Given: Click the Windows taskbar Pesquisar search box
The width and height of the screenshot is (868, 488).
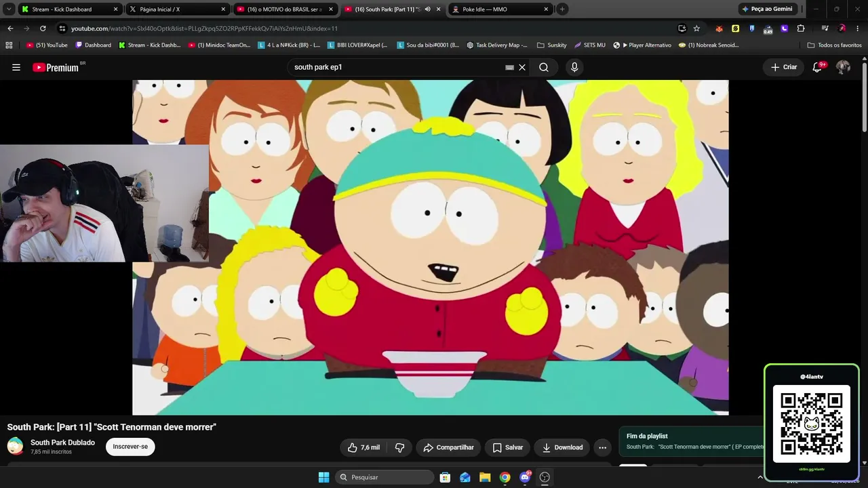Looking at the screenshot, I should point(384,477).
